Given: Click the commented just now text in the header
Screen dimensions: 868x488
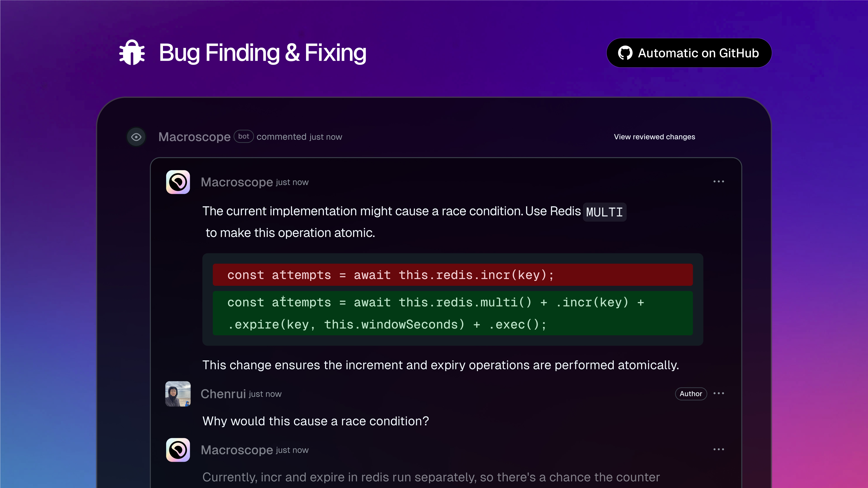Looking at the screenshot, I should 299,137.
